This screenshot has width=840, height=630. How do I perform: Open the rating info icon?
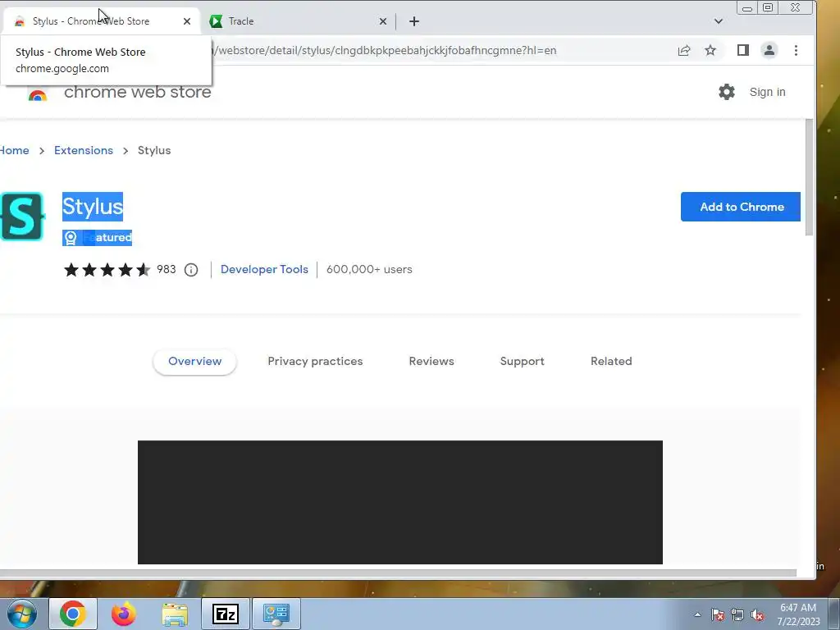(191, 270)
